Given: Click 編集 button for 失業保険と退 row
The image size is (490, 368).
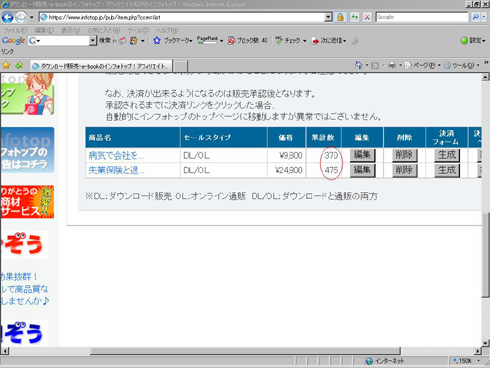Looking at the screenshot, I should pyautogui.click(x=362, y=170).
